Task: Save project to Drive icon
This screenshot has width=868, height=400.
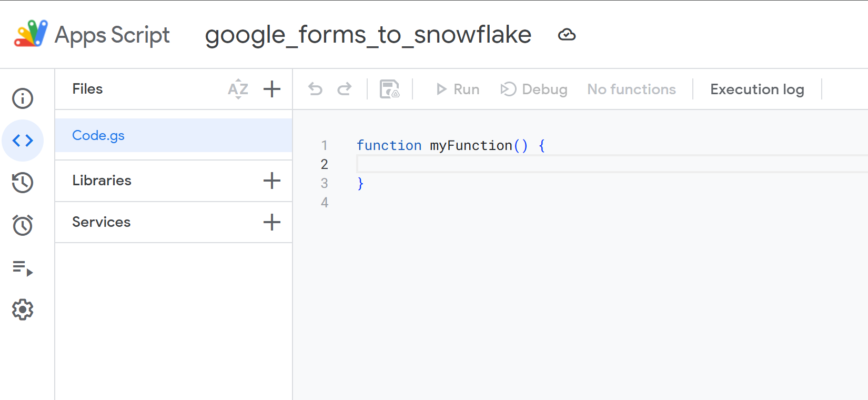Action: point(389,89)
